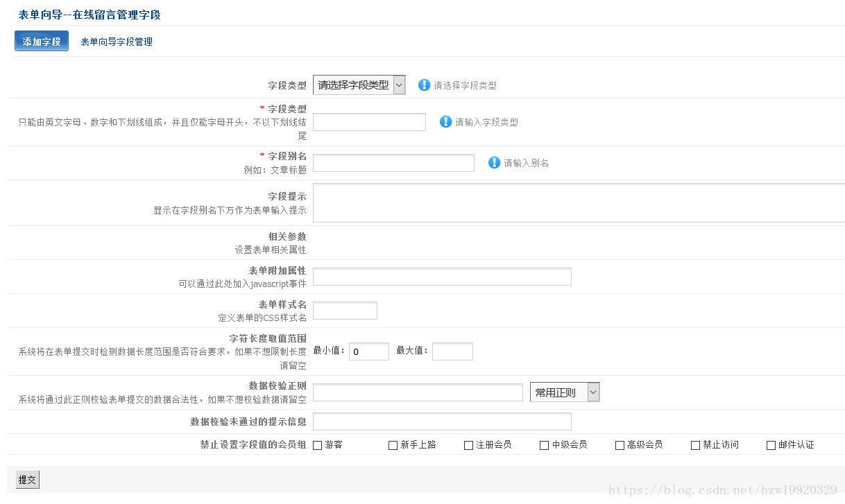Click the 最大值 input field

[x=452, y=351]
